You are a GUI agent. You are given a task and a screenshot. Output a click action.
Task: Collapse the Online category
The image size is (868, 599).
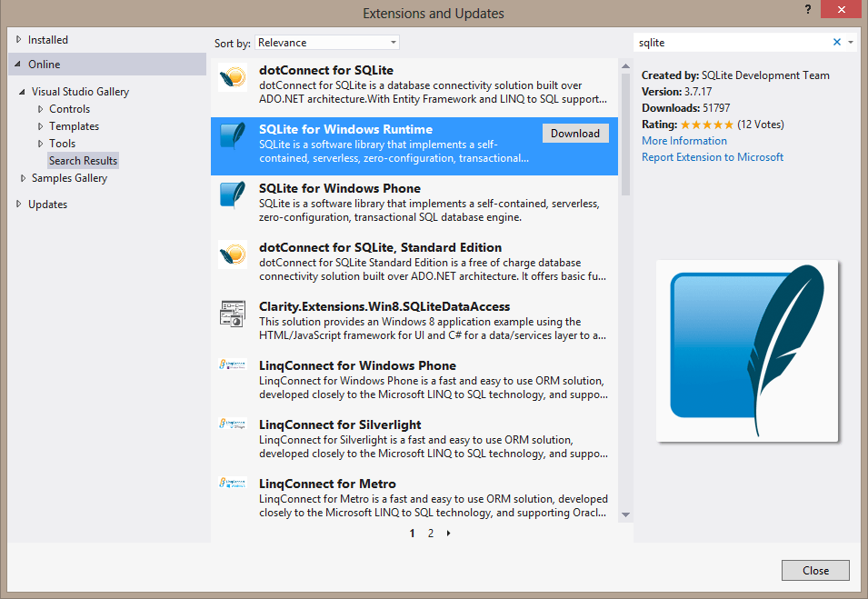click(x=17, y=65)
